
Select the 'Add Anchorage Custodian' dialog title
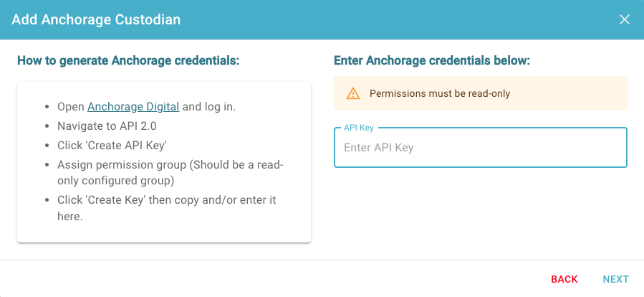[96, 19]
